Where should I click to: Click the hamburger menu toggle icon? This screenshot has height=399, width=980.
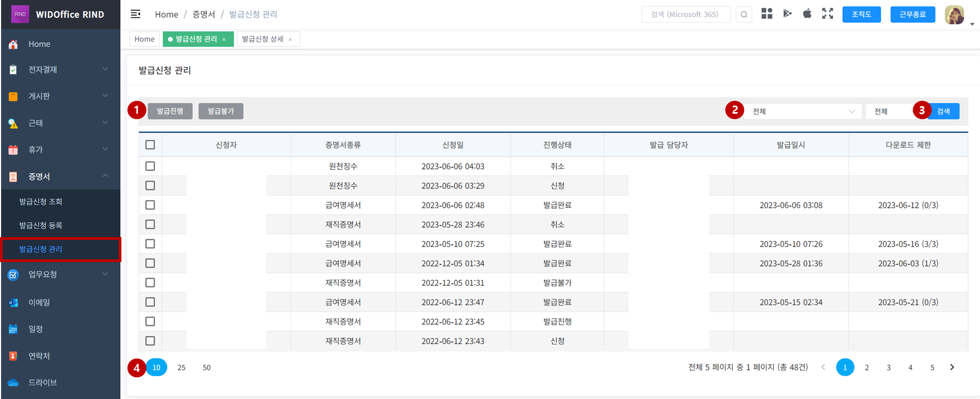pos(136,14)
